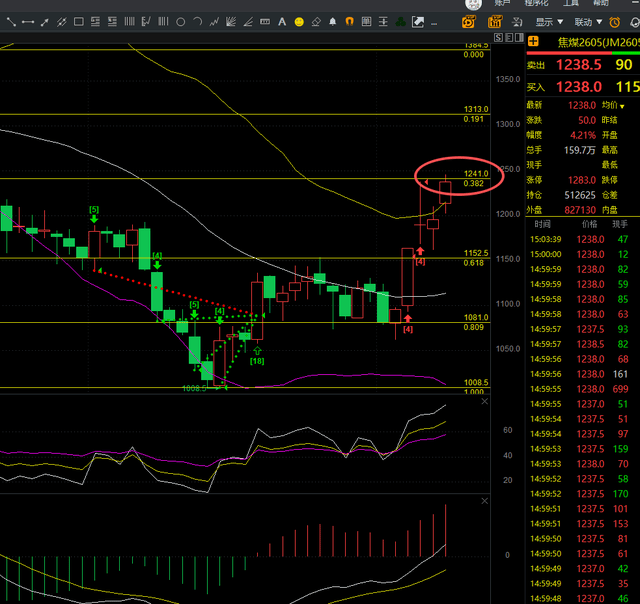
Task: Expand the 均价 dropdown arrow
Action: pos(634,105)
